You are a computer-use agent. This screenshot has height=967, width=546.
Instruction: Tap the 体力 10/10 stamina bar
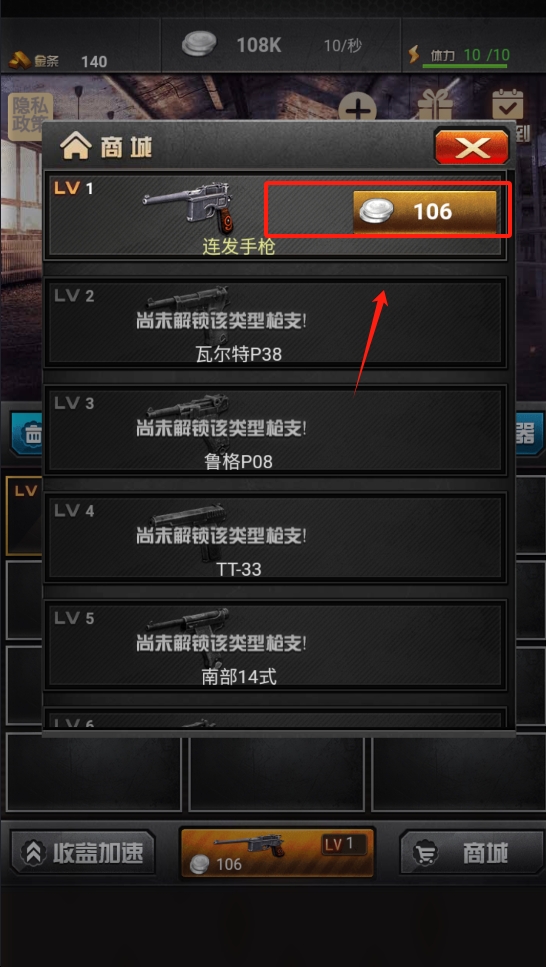469,56
